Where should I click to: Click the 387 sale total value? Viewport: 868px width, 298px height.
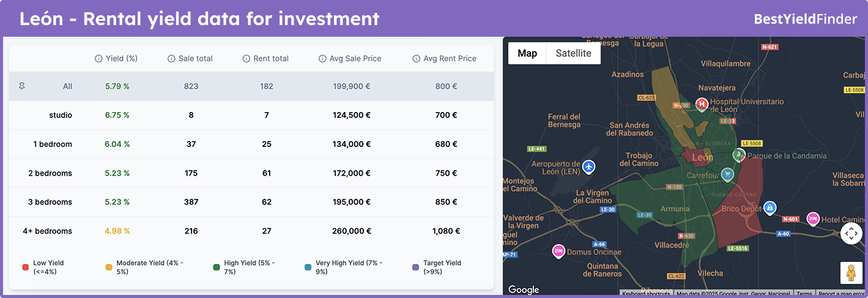pos(191,202)
